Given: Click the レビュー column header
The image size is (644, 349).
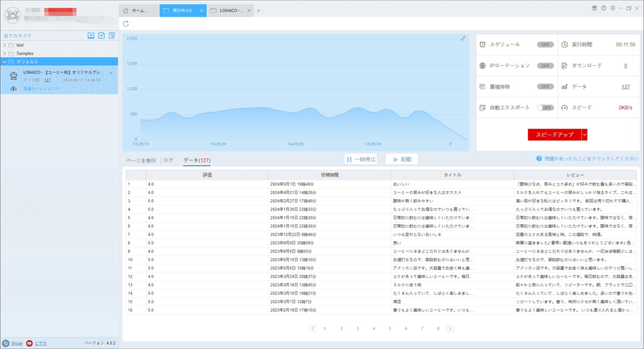Looking at the screenshot, I should [x=575, y=175].
